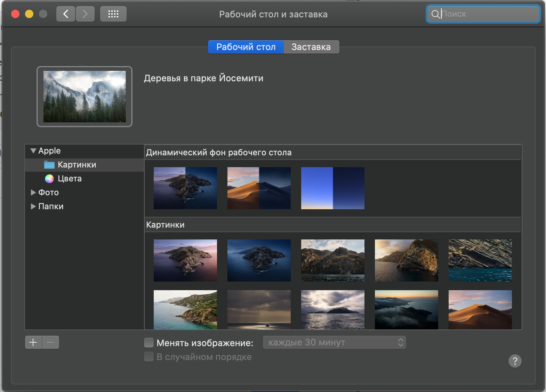
Task: Click the forward navigation arrow
Action: (85, 14)
